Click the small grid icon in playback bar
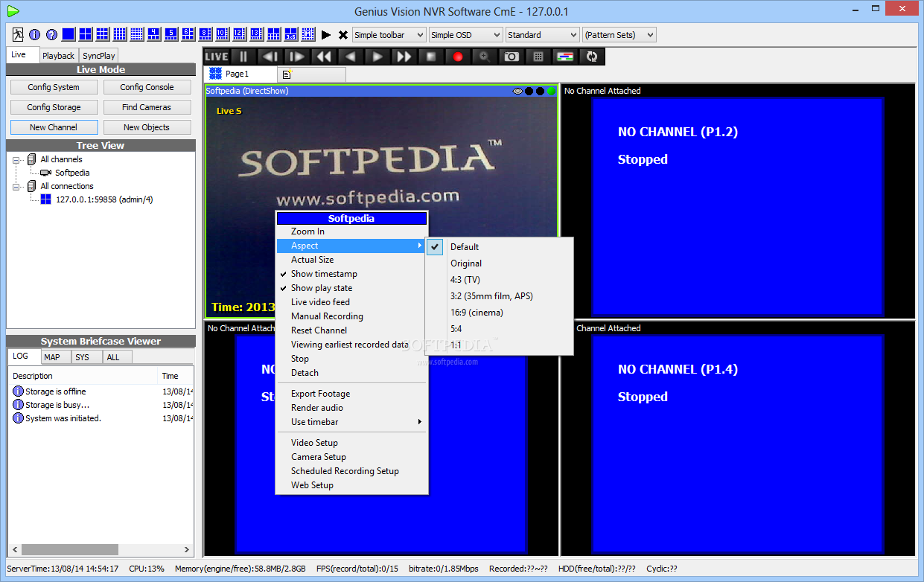 click(538, 56)
